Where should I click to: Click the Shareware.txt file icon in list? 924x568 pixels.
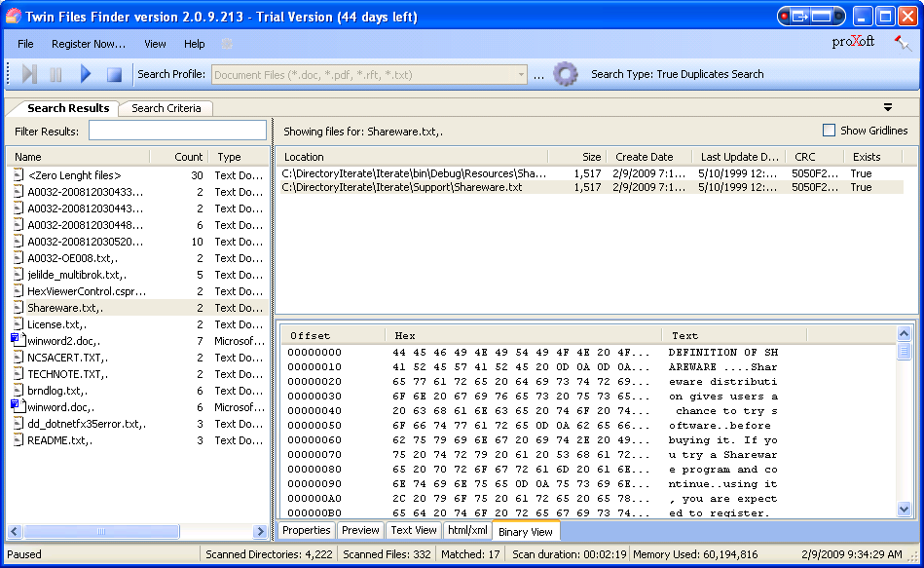(x=17, y=308)
